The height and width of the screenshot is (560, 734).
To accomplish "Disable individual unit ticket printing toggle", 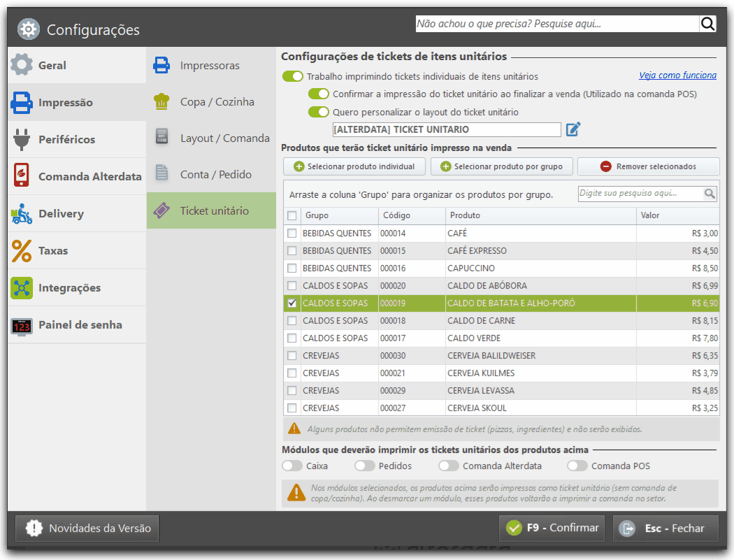I will pos(293,76).
